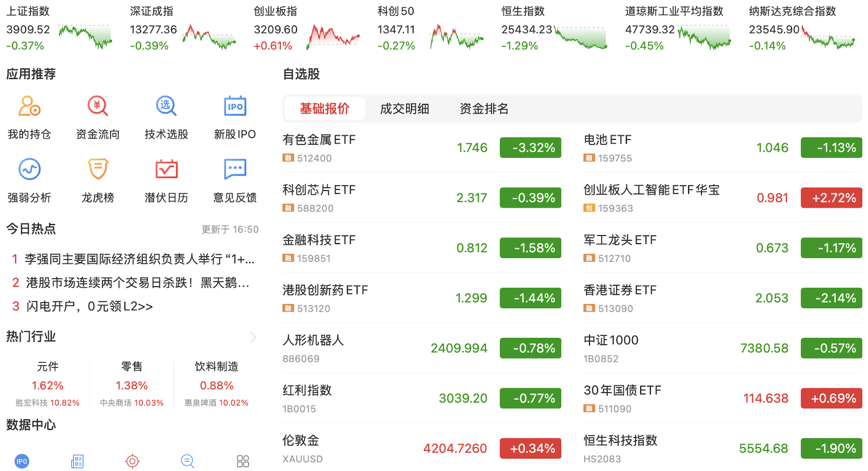Select the 基础报价 tab
Viewport: 868px width, 471px height.
(324, 109)
